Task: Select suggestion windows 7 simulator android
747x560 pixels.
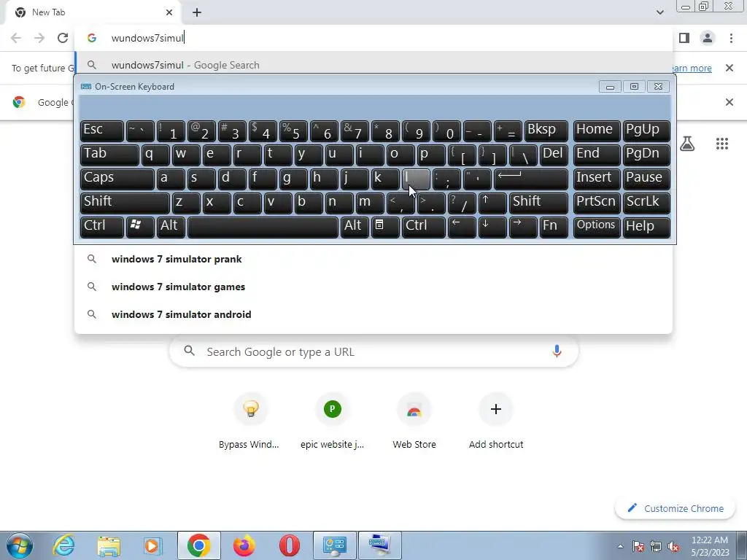Action: point(373,314)
